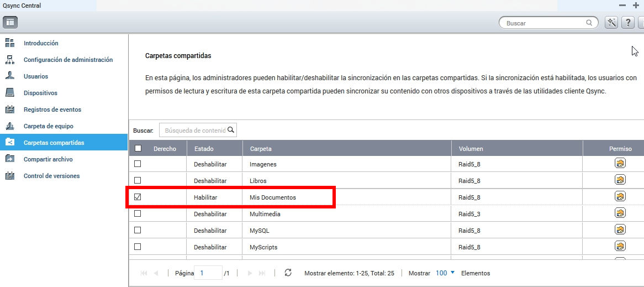Image resolution: width=644 pixels, height=287 pixels.
Task: Open the quick setup wizard wand icon
Action: pos(611,23)
